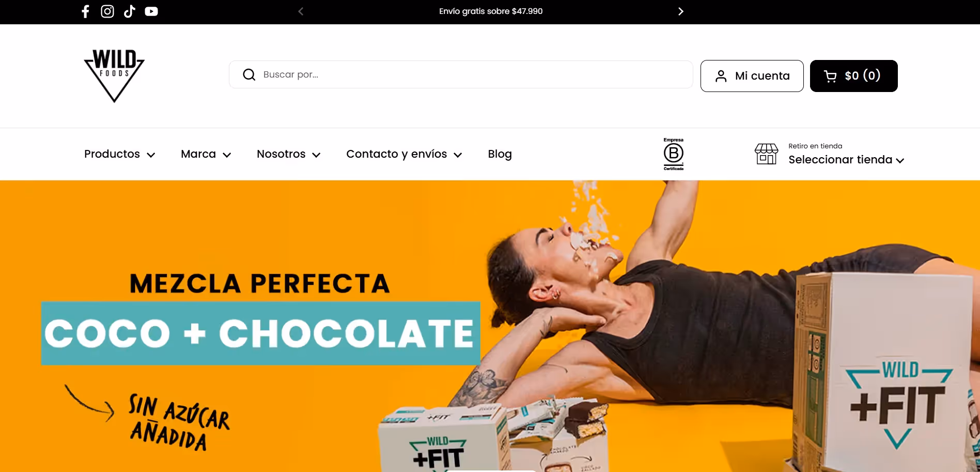Viewport: 980px width, 472px height.
Task: Show next announcement with right arrow
Action: pos(681,11)
